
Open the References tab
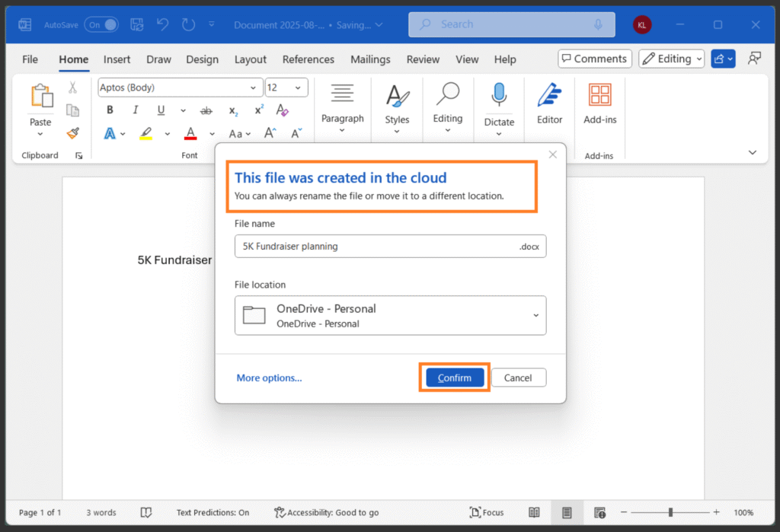click(x=308, y=59)
